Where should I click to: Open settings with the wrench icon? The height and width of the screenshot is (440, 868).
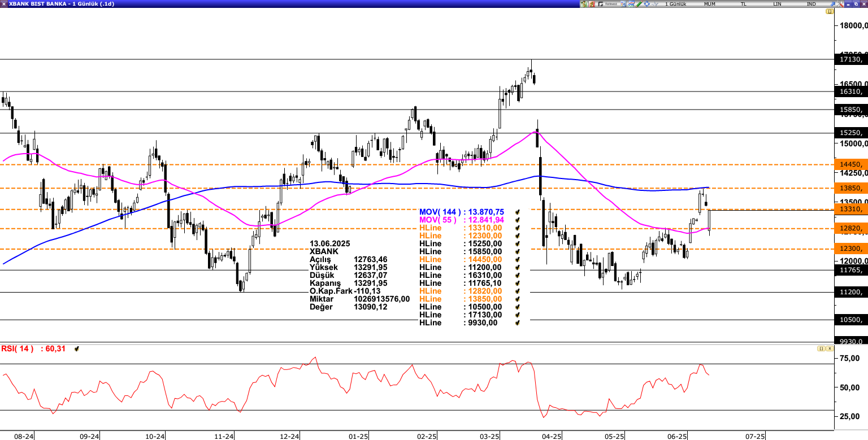tap(840, 4)
